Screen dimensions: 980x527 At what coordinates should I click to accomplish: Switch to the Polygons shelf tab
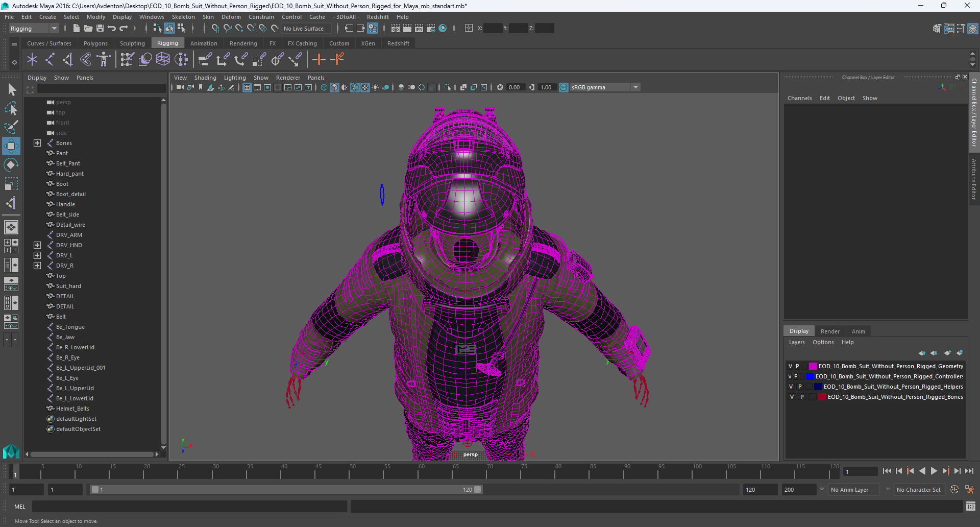95,43
